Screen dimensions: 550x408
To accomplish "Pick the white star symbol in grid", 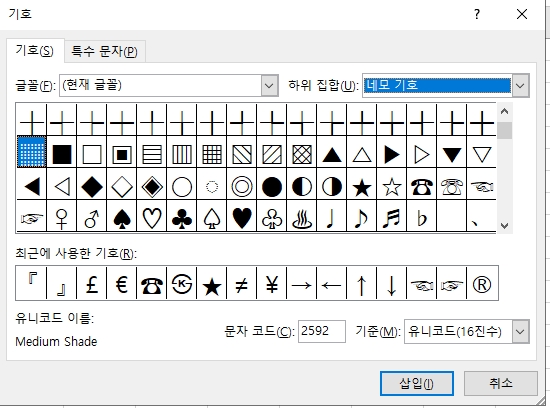I will [x=392, y=186].
